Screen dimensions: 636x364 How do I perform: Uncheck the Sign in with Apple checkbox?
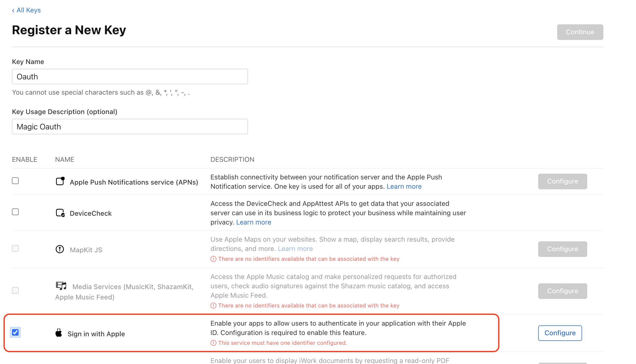pos(15,333)
